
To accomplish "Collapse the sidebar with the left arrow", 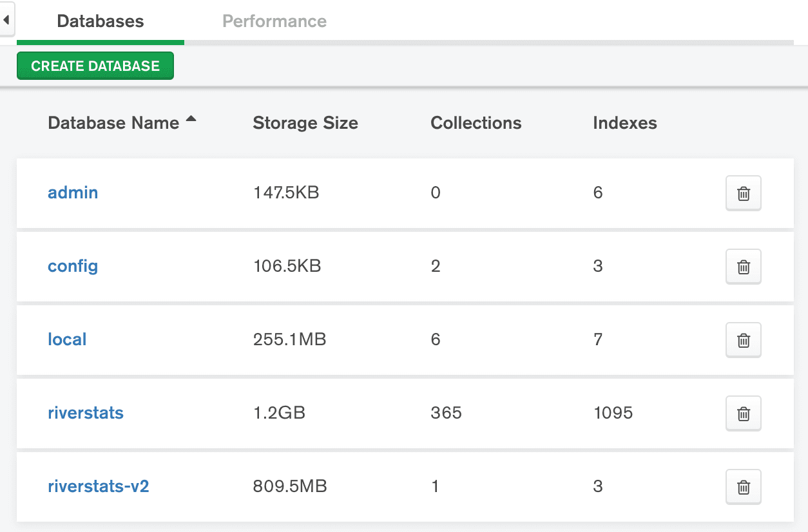I will coord(6,20).
